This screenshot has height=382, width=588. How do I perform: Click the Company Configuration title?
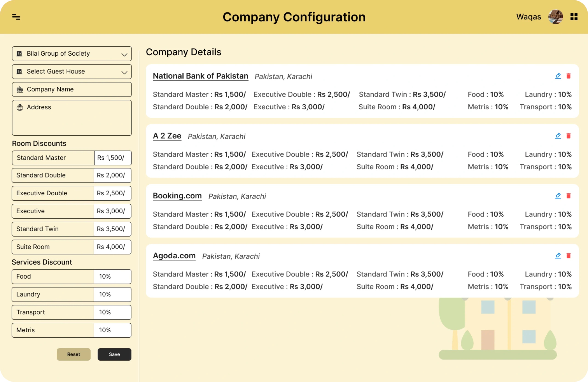coord(294,17)
